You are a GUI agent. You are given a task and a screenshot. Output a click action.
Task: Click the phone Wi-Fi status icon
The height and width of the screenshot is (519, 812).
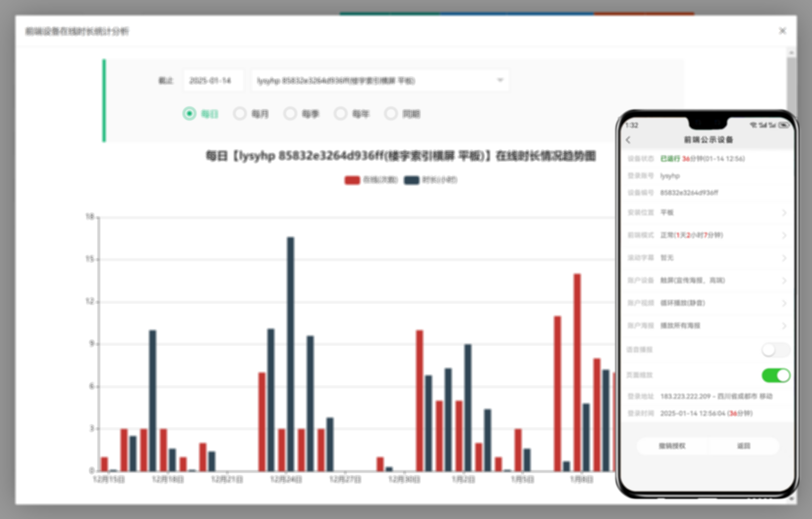(753, 125)
